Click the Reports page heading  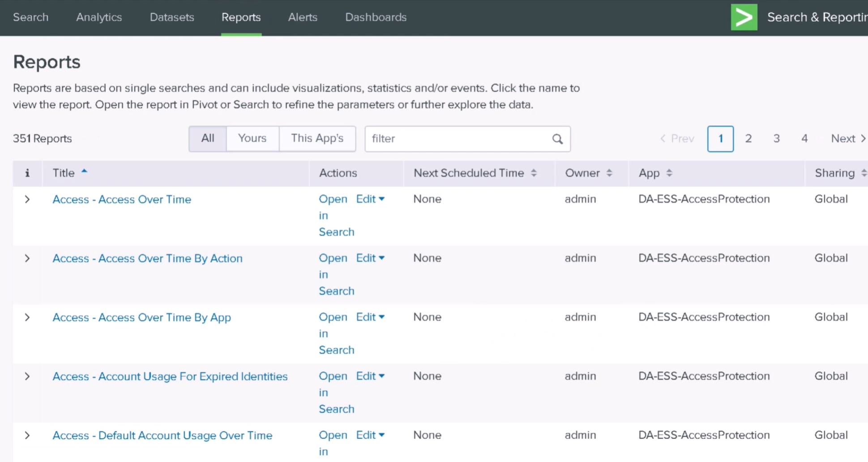47,62
